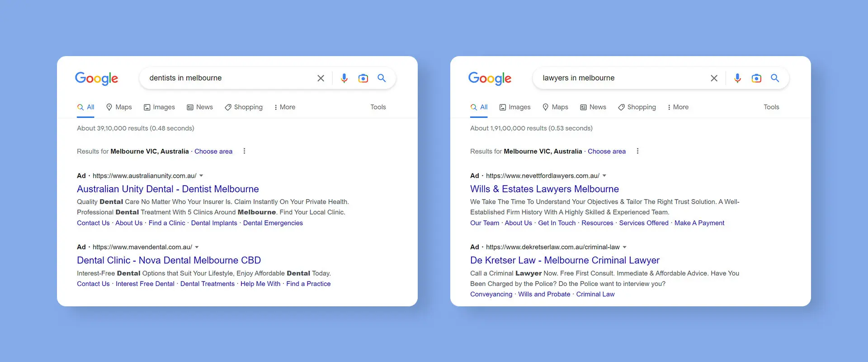
Task: Open Maps tab in dentists results
Action: [x=119, y=107]
